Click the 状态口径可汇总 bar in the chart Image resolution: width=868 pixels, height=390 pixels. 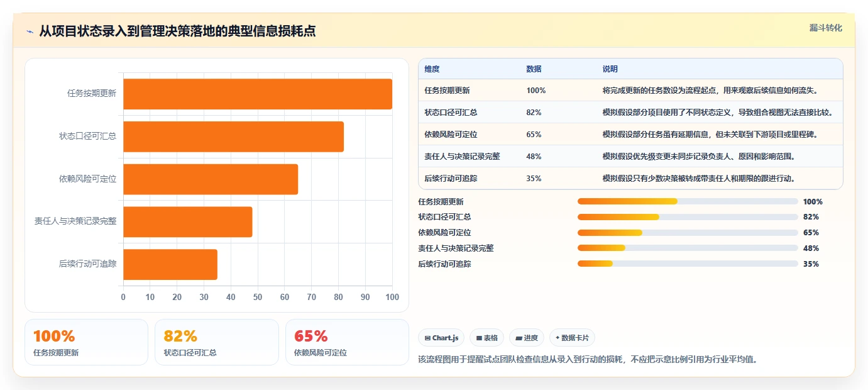(233, 136)
